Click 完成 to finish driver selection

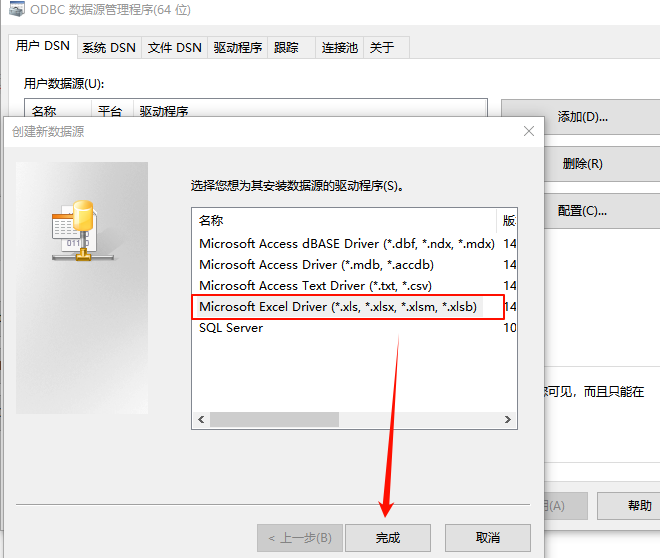click(388, 538)
